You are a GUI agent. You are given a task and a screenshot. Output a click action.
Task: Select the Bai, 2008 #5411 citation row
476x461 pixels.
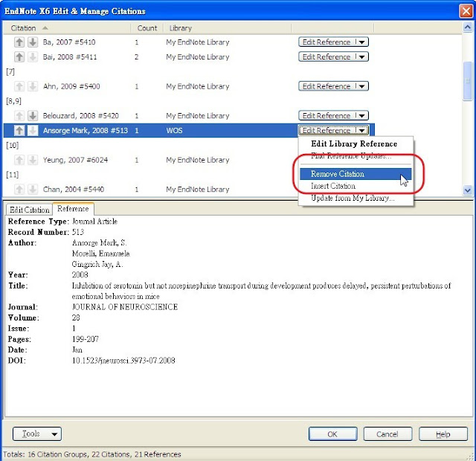click(189, 57)
